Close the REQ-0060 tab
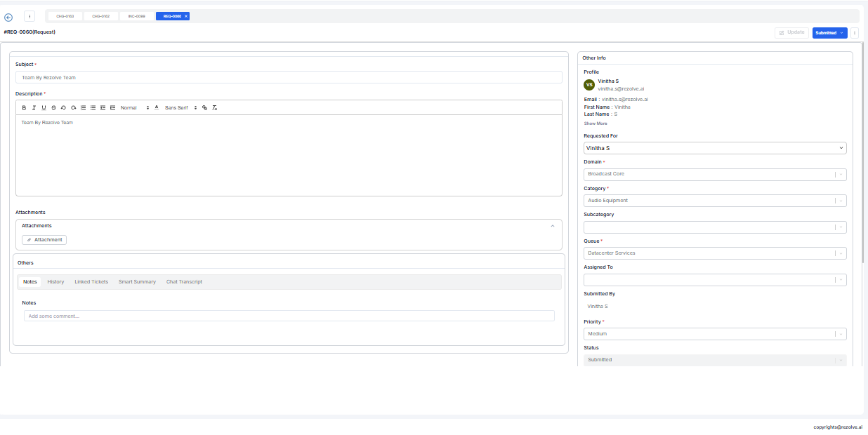 (x=186, y=16)
